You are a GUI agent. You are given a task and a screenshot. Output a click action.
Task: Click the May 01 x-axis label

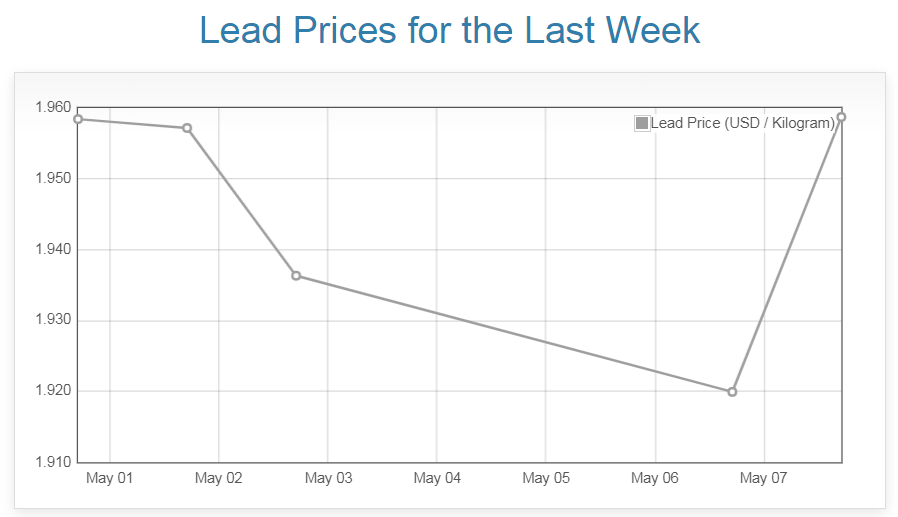(x=109, y=479)
